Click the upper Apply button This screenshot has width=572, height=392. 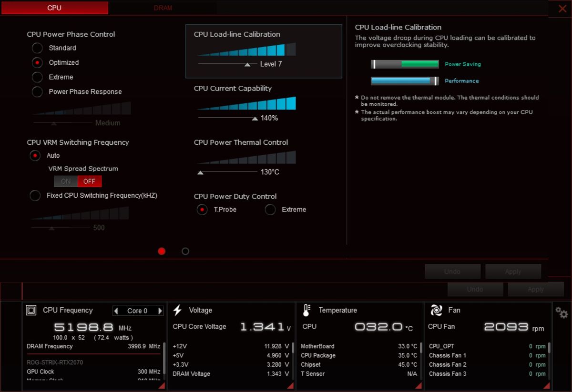513,271
